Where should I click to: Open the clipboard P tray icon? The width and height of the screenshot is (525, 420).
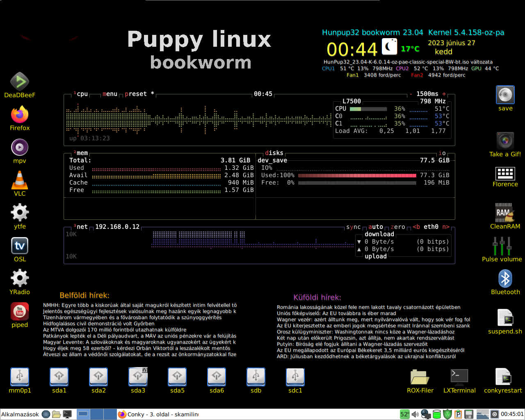tap(458, 414)
